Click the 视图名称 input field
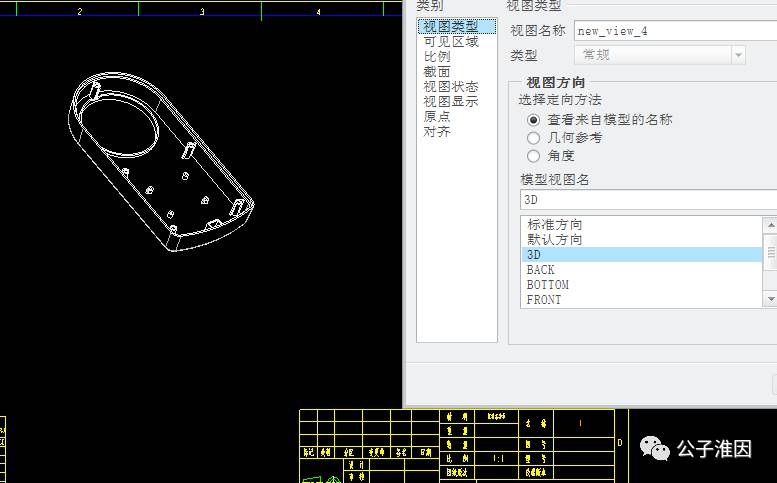 click(x=675, y=31)
